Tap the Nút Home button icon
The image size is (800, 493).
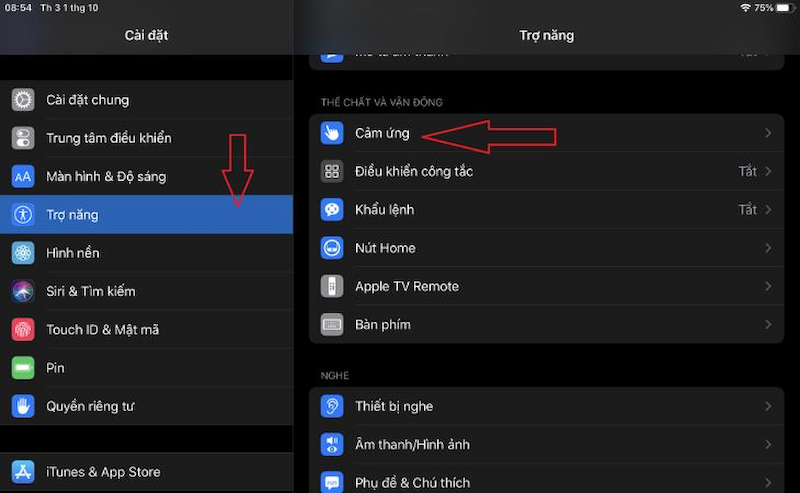332,248
